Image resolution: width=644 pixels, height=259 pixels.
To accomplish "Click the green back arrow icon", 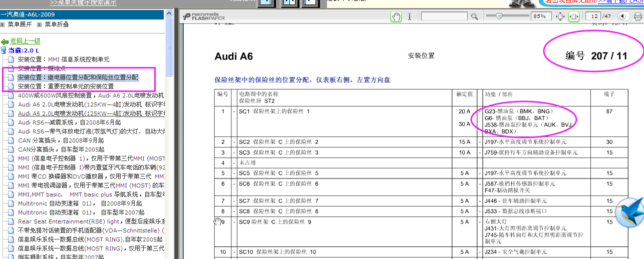I will 5,41.
